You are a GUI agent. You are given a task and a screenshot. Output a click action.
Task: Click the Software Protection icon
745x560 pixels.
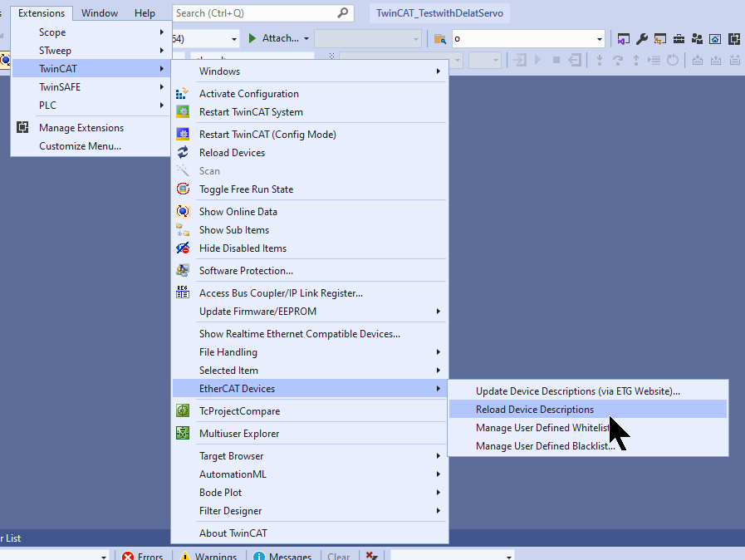pyautogui.click(x=183, y=271)
